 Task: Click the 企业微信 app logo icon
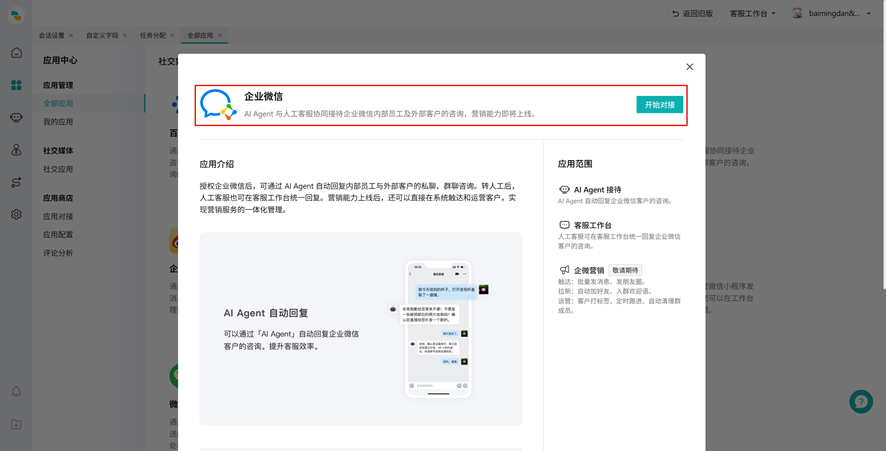click(218, 105)
